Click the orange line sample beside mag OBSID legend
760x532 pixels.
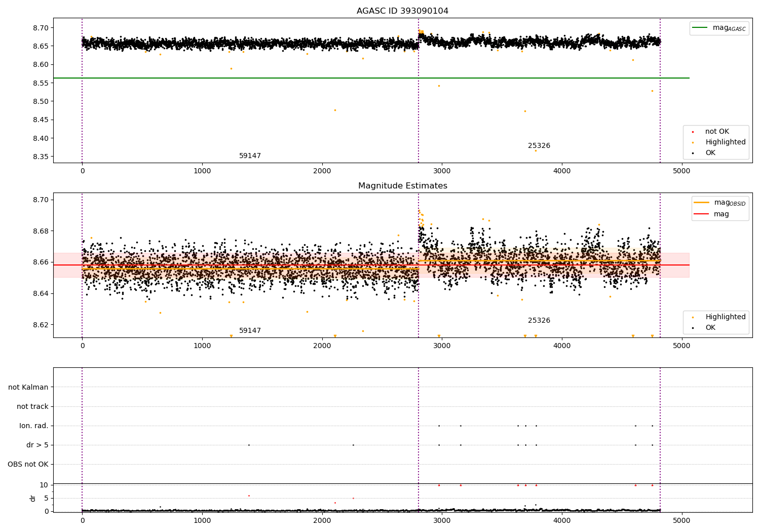[x=702, y=203]
